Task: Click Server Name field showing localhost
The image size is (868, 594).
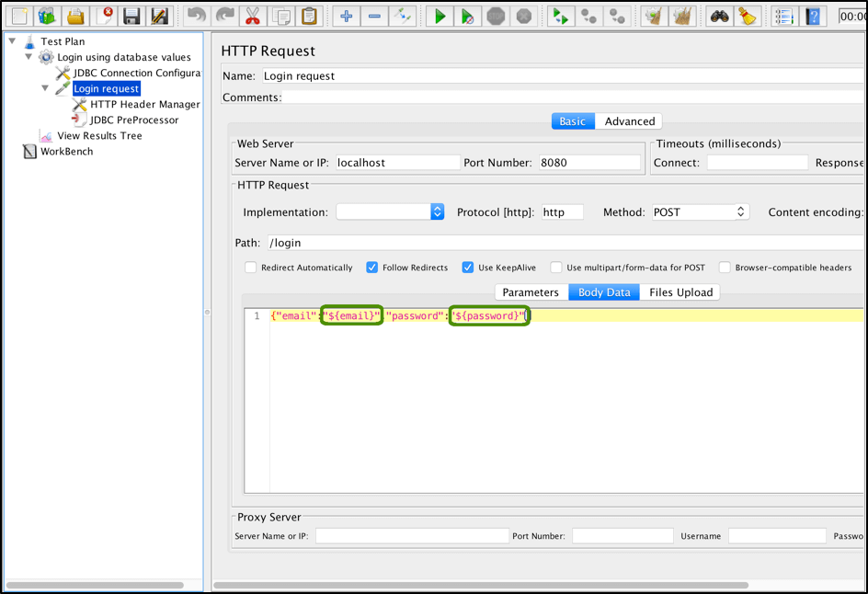Action: pyautogui.click(x=398, y=162)
